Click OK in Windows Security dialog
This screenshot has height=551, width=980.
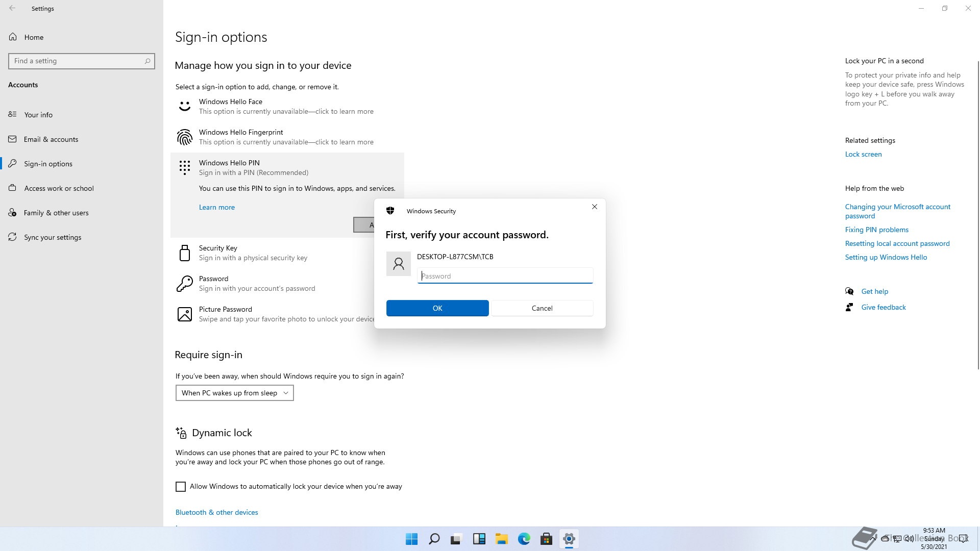pos(437,308)
